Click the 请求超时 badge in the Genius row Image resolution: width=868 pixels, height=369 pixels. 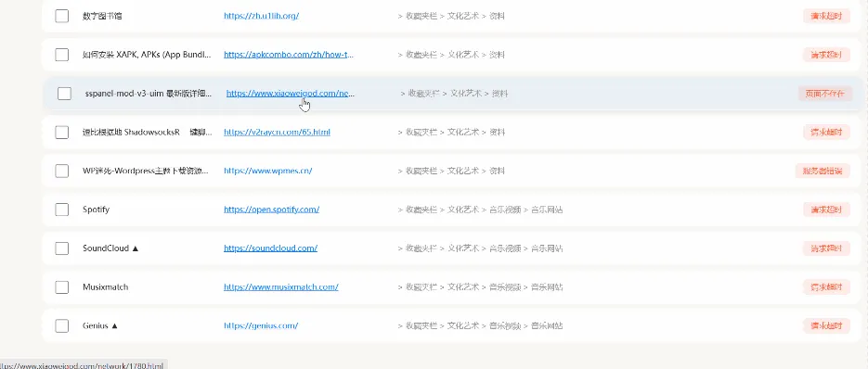(826, 325)
